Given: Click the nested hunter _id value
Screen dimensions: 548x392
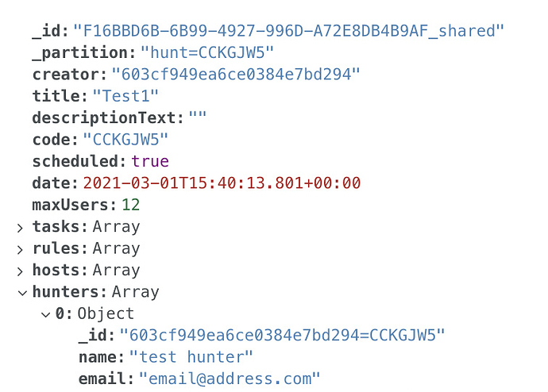Looking at the screenshot, I should 282,336.
